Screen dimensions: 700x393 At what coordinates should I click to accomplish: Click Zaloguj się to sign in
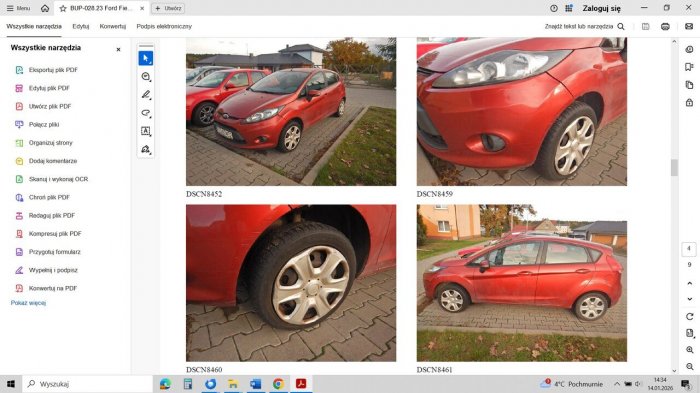pos(601,8)
